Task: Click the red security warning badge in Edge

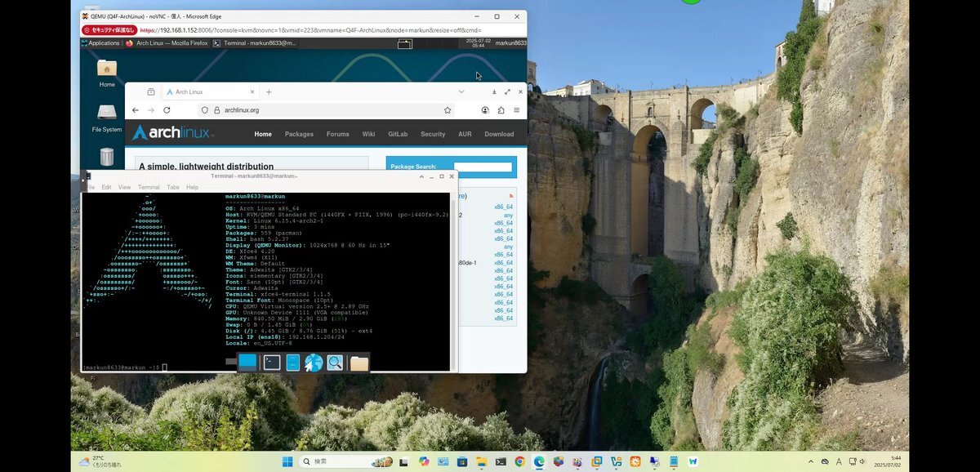Action: tap(109, 30)
